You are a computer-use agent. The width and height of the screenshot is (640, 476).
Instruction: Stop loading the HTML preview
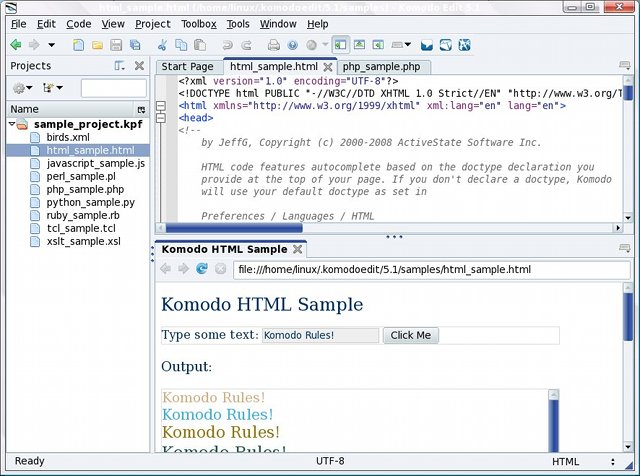coord(220,269)
